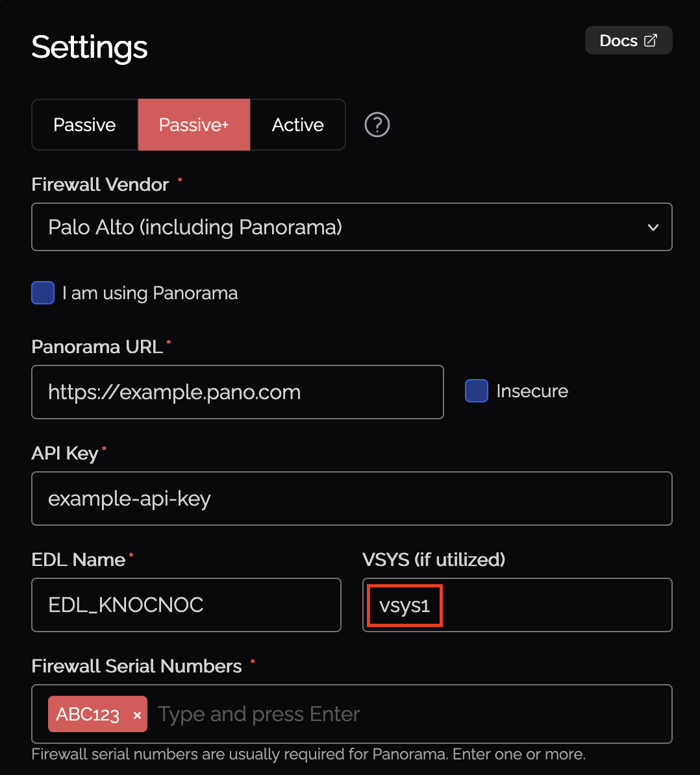Click the Panorama URL input field
Image resolution: width=700 pixels, height=775 pixels.
click(x=237, y=392)
